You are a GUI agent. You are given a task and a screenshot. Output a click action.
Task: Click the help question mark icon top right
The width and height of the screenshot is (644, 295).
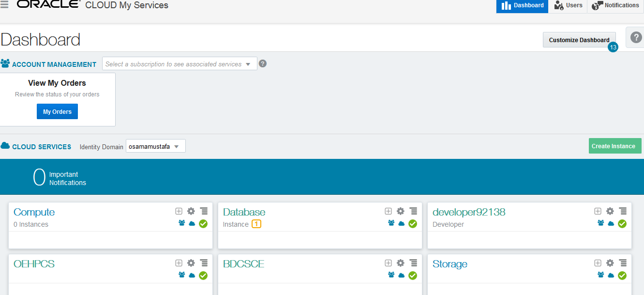pyautogui.click(x=636, y=37)
